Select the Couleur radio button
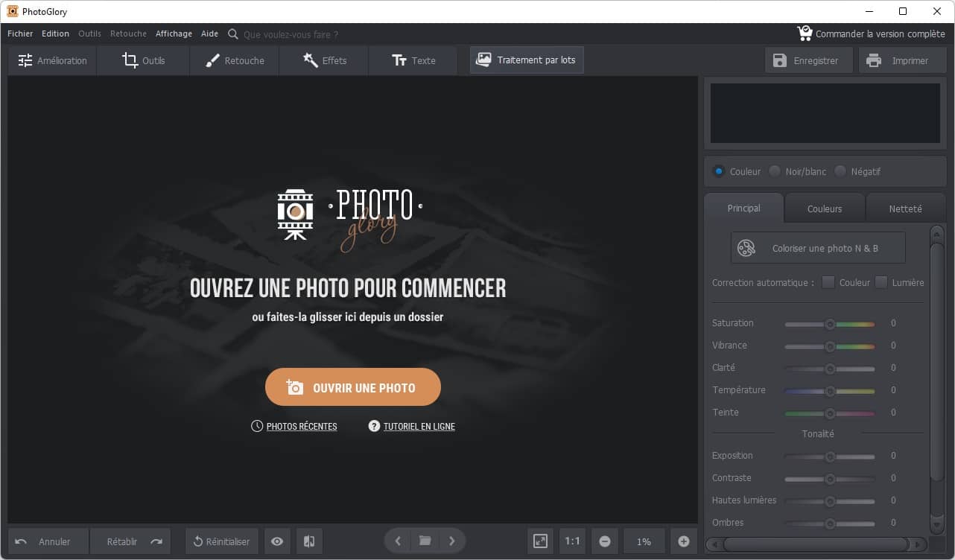This screenshot has height=560, width=955. tap(719, 171)
